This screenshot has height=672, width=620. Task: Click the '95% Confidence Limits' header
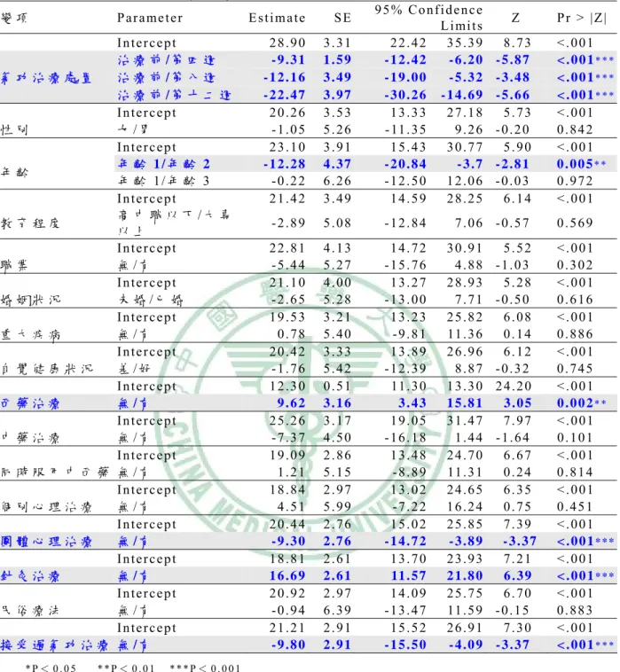click(428, 18)
